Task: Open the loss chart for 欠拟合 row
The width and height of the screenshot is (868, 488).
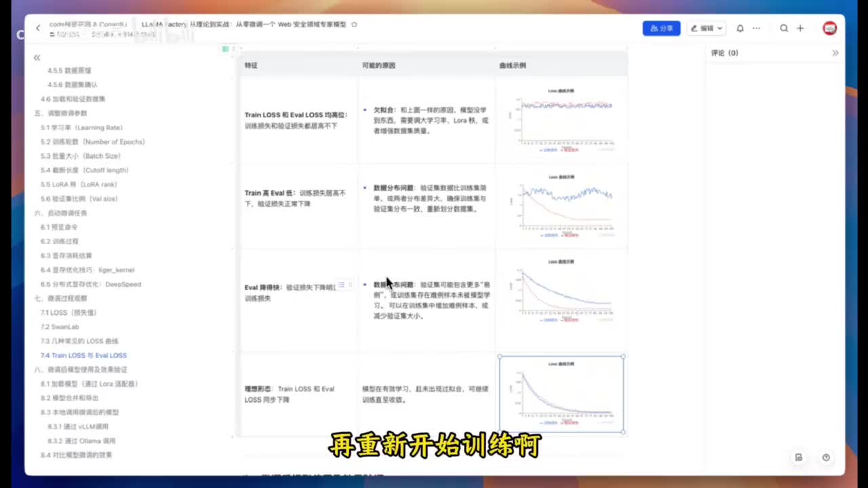Action: [x=561, y=120]
